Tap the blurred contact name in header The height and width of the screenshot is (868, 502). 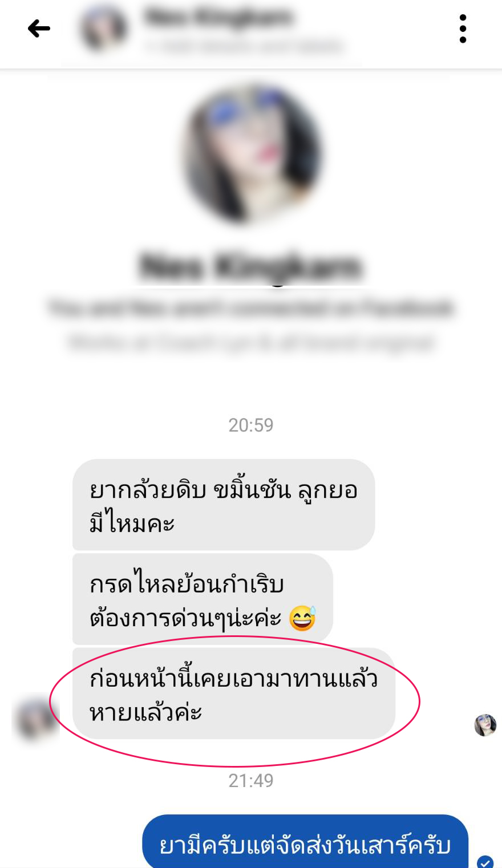[218, 18]
